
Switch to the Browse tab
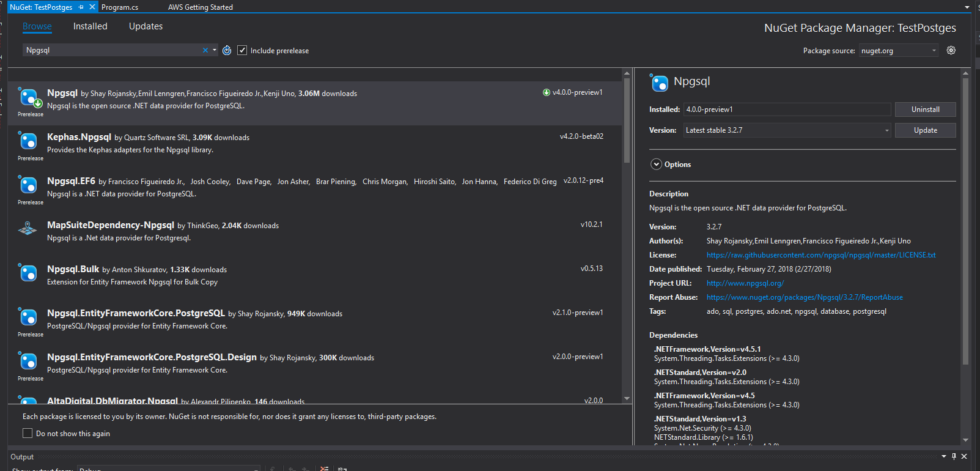(37, 26)
